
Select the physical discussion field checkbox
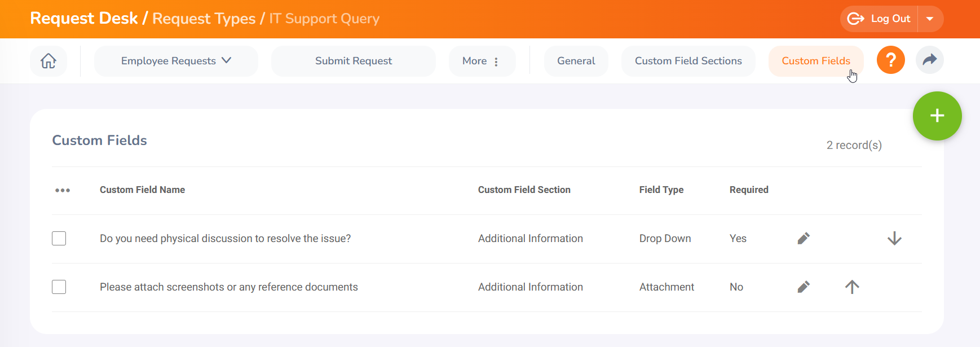click(59, 239)
